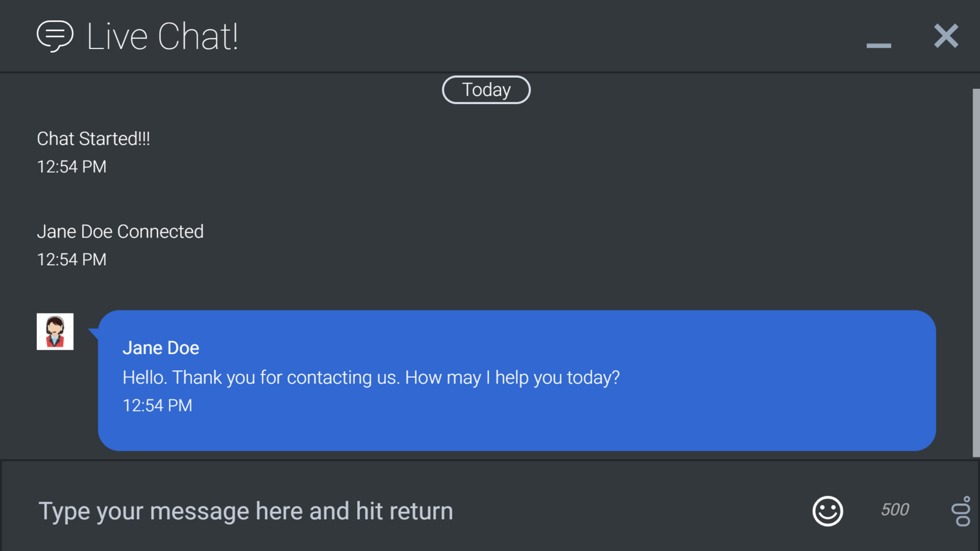Click the chat transcript scrollbar
This screenshot has height=551, width=980.
coord(976,272)
